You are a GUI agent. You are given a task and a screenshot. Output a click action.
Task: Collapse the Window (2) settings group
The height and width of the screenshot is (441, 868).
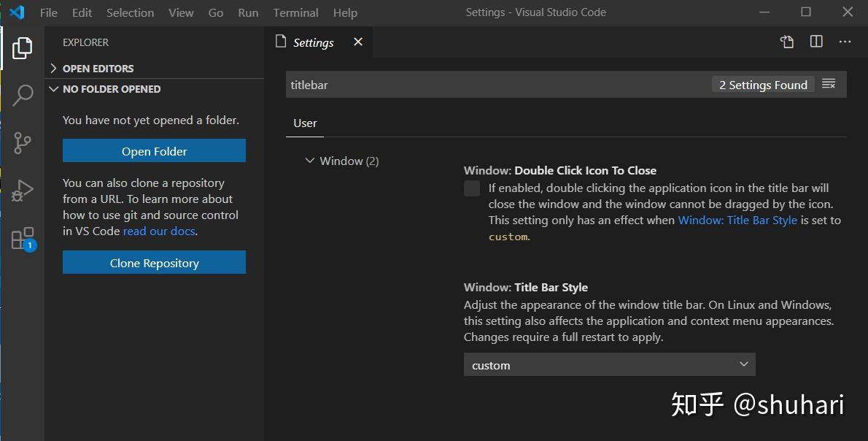(309, 160)
